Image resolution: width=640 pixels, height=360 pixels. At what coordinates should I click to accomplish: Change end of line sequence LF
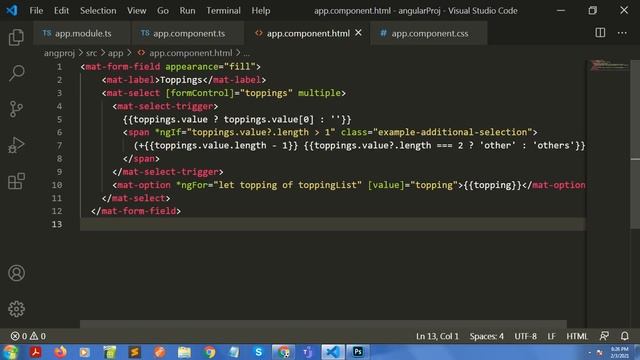coord(551,336)
